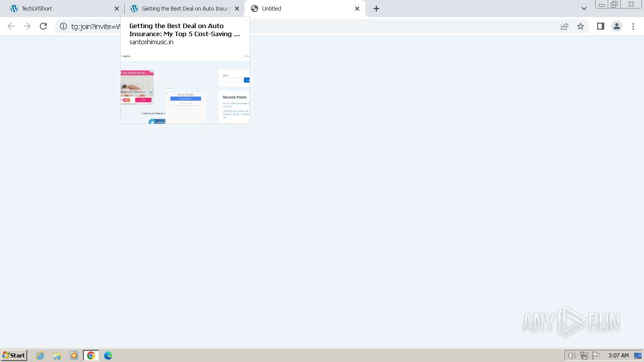Image resolution: width=644 pixels, height=362 pixels.
Task: Bookmark this tab with the star
Action: [581, 26]
